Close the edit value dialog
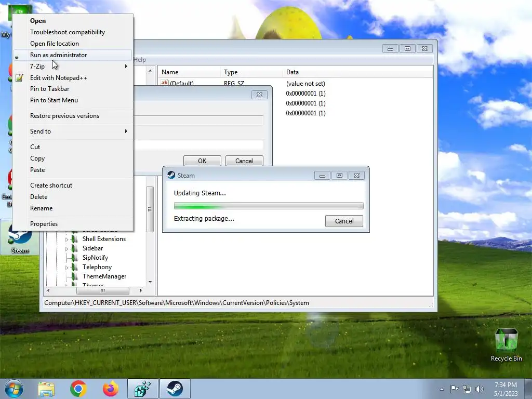532x399 pixels. 260,95
